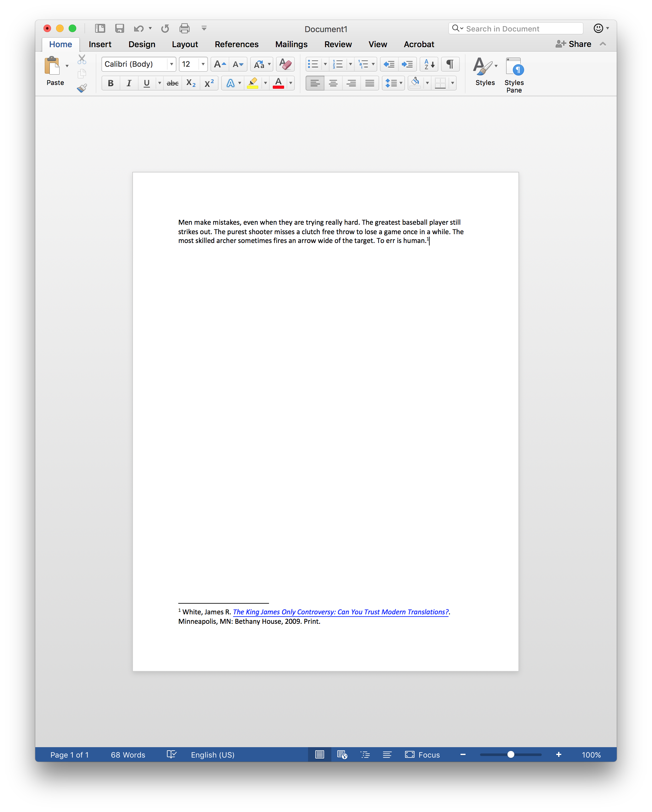Click the Superscript button
Viewport: 652px width, 812px height.
tap(209, 83)
